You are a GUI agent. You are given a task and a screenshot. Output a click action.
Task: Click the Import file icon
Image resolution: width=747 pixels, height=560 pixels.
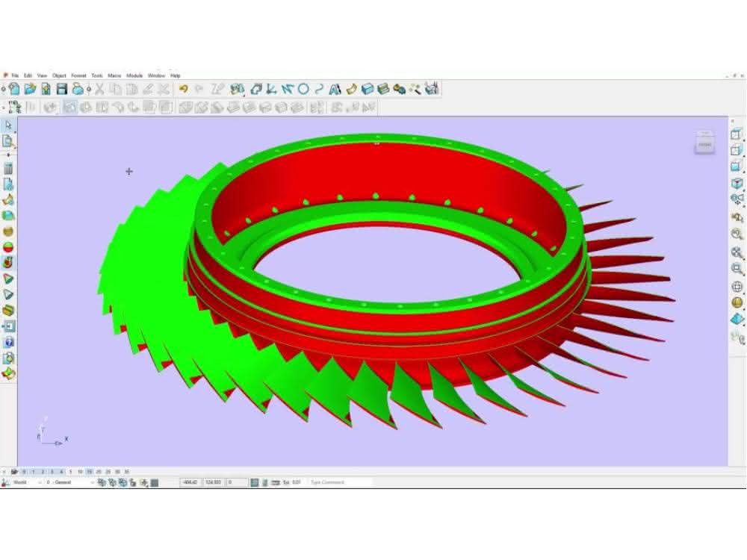click(x=46, y=89)
